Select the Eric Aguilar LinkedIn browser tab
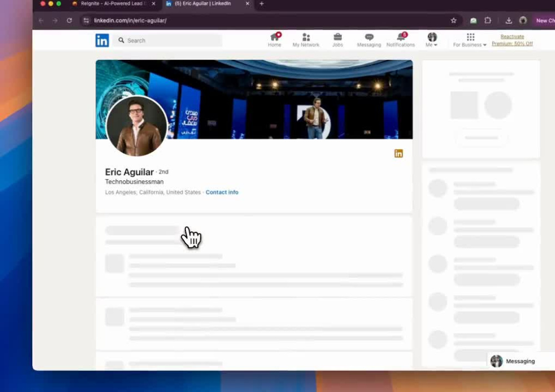Image resolution: width=555 pixels, height=392 pixels. tap(204, 3)
